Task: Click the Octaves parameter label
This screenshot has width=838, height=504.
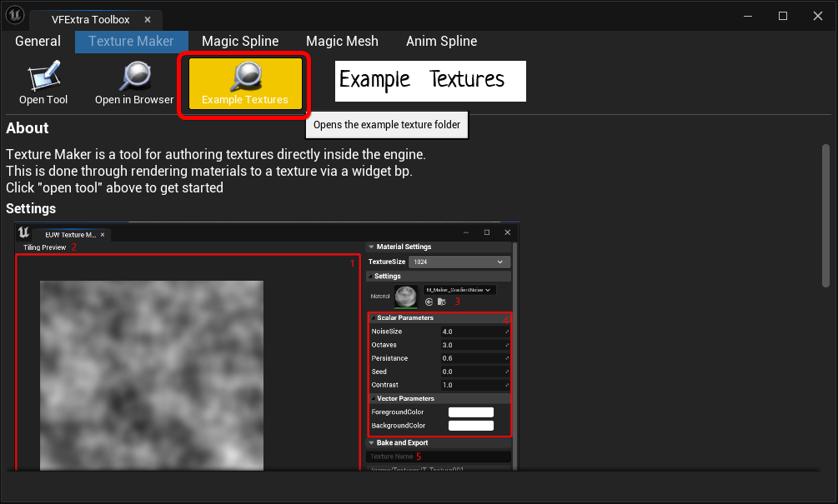Action: point(384,345)
